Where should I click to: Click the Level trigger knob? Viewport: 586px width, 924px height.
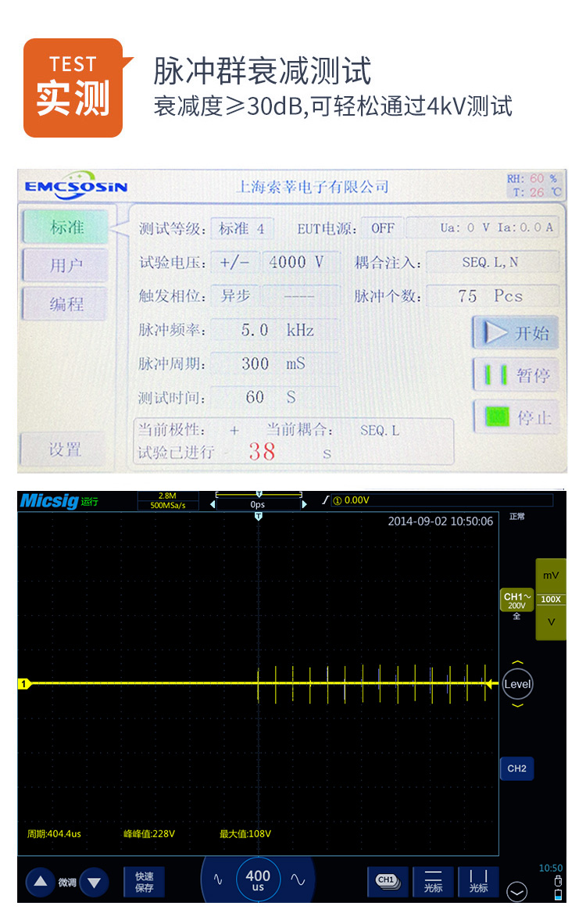click(x=517, y=684)
